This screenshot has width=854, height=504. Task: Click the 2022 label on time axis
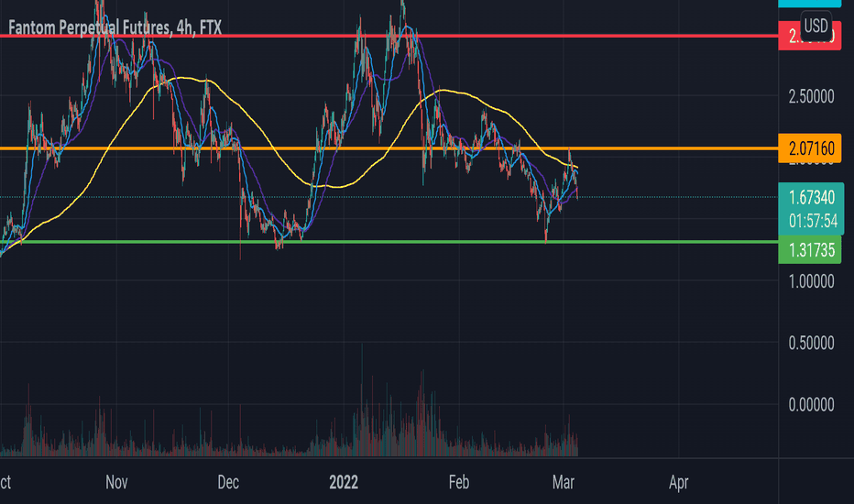point(344,482)
